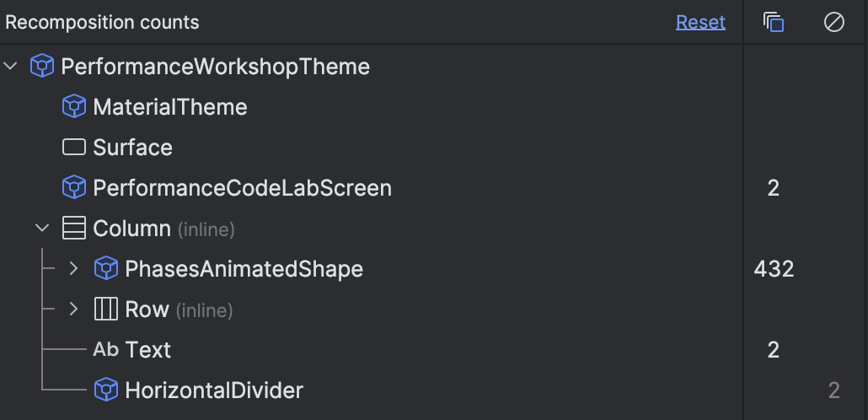Click the 432 recomposition count value
Image resolution: width=868 pixels, height=420 pixels.
pos(774,269)
